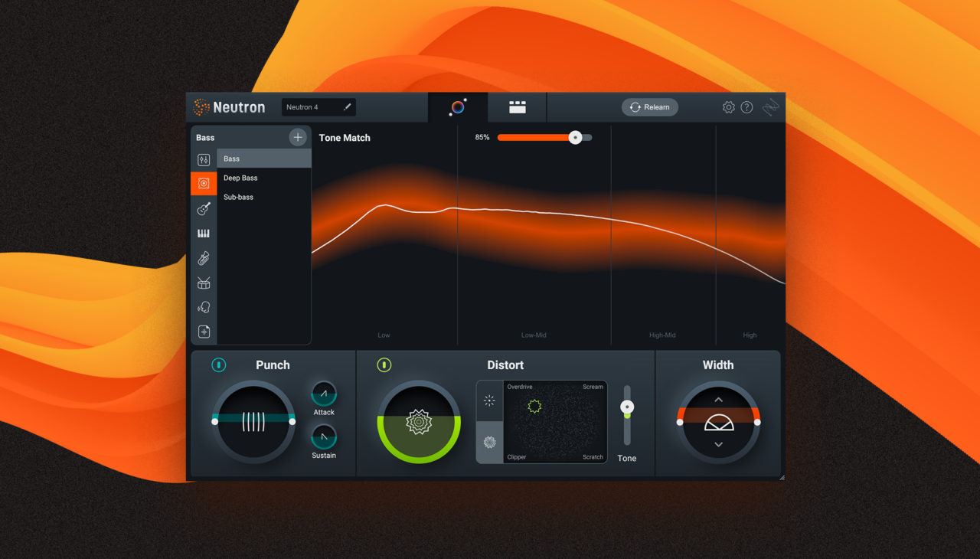Click the pencil icon to rename the preset
Screen dimensions: 980x559
pyautogui.click(x=346, y=106)
